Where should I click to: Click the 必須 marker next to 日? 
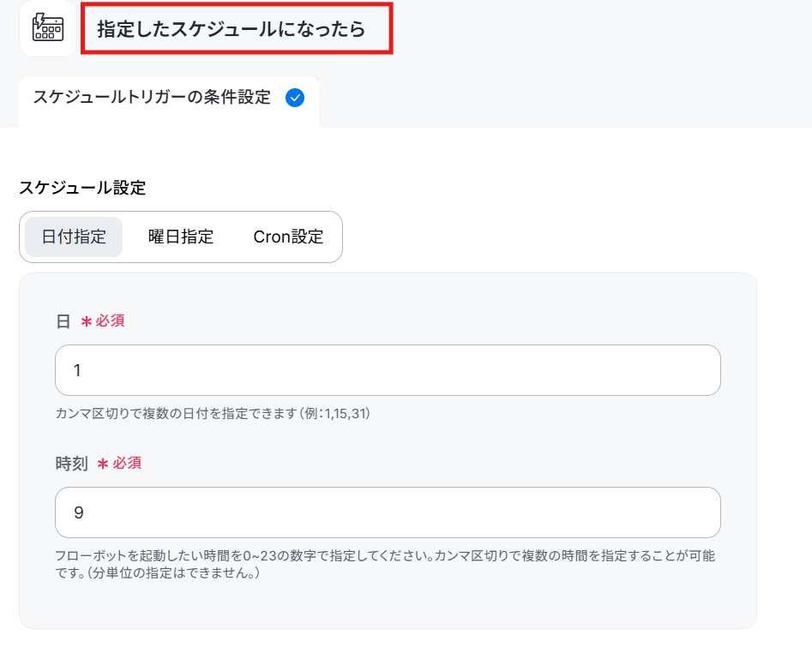pos(110,321)
